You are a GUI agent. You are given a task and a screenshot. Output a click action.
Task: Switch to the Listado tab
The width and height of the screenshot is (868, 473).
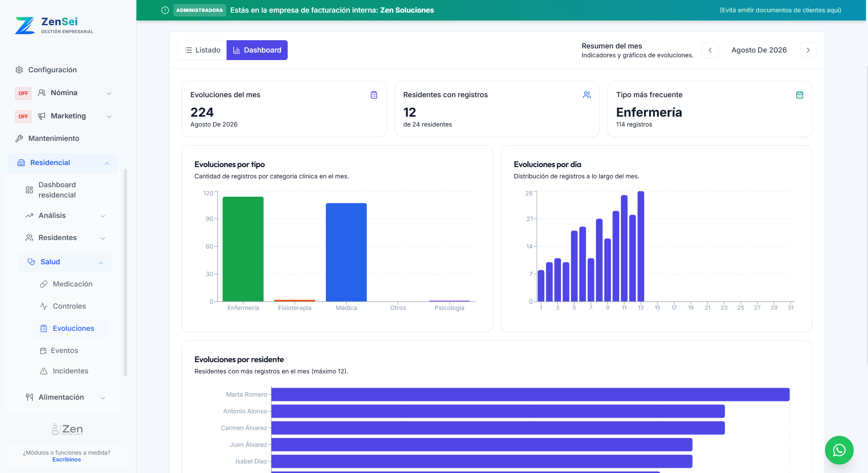[202, 50]
